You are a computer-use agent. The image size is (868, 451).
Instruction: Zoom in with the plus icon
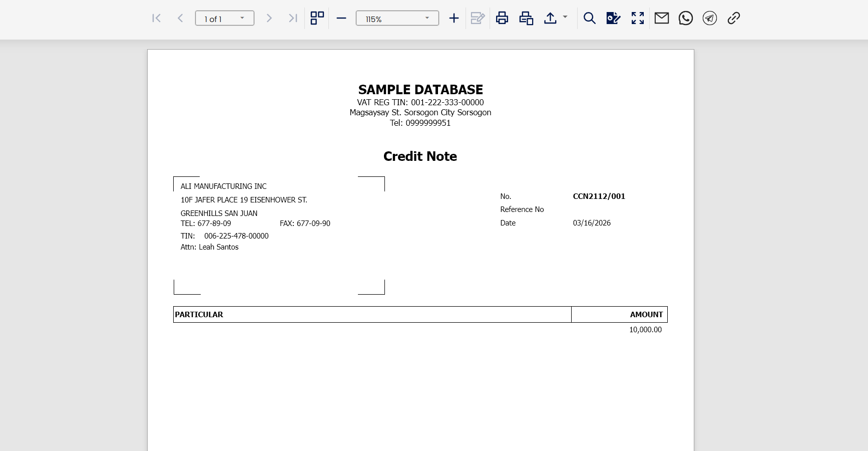[x=454, y=19]
